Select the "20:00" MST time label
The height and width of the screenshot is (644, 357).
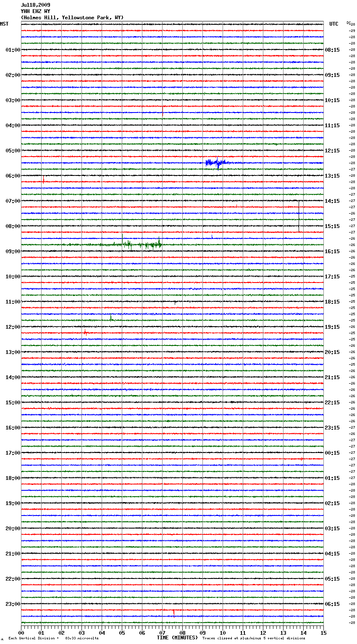[13, 529]
